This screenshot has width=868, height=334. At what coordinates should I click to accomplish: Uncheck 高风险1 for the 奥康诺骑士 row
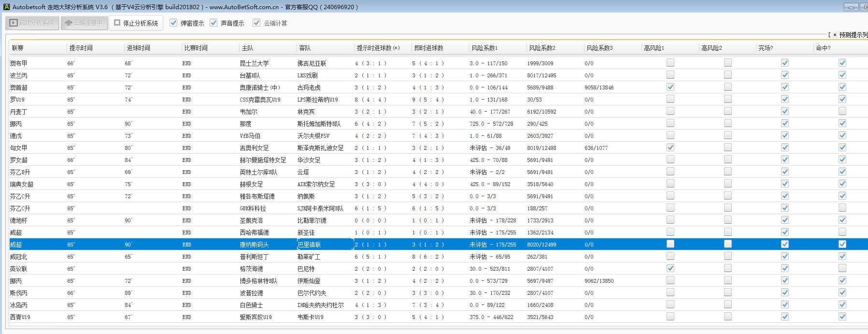click(670, 87)
